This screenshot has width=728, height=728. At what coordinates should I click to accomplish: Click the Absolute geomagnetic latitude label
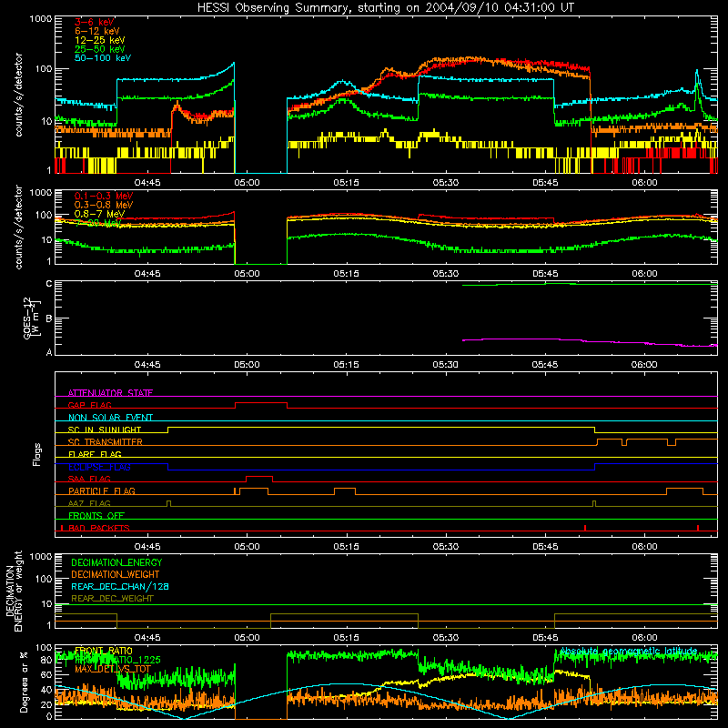[629, 651]
